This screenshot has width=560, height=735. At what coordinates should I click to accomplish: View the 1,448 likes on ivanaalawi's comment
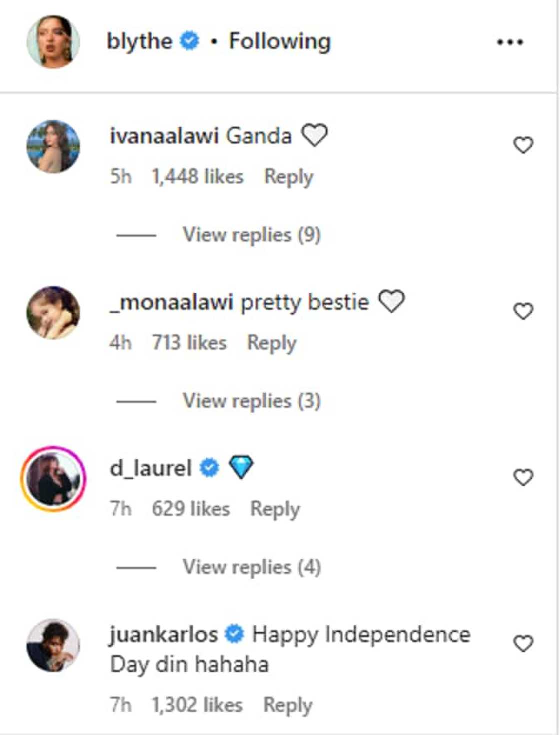[197, 177]
